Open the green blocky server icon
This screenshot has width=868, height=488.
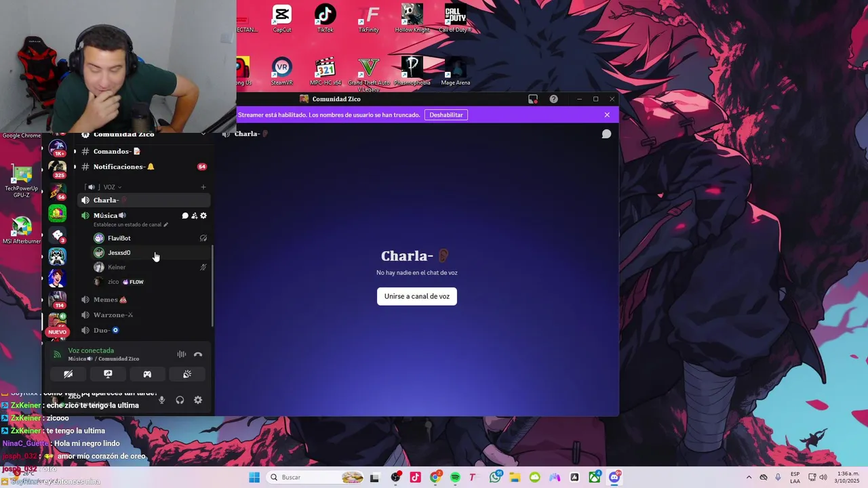click(58, 213)
